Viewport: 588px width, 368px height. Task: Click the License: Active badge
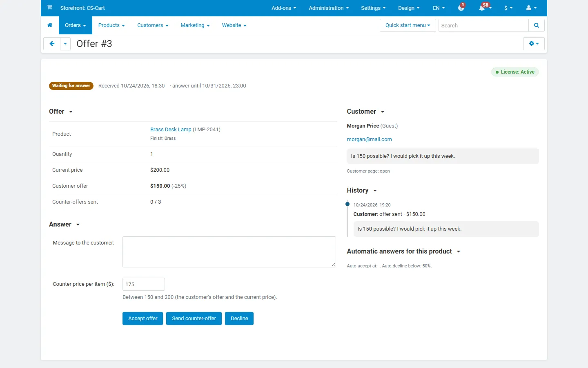tap(515, 72)
